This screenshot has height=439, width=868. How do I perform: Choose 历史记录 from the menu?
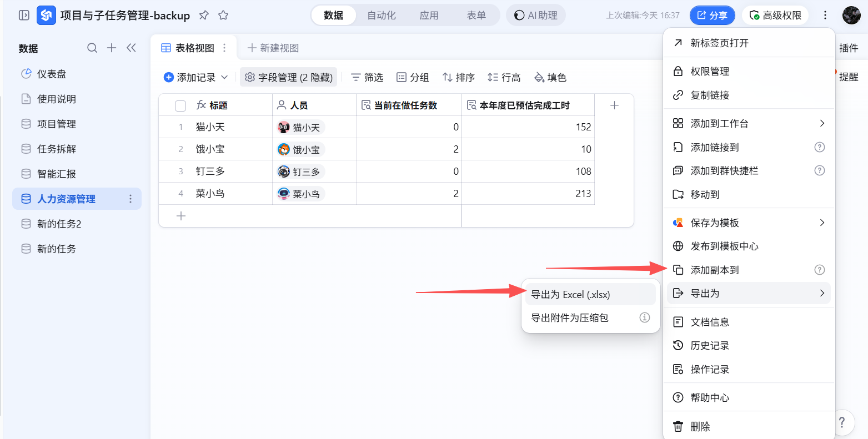710,346
